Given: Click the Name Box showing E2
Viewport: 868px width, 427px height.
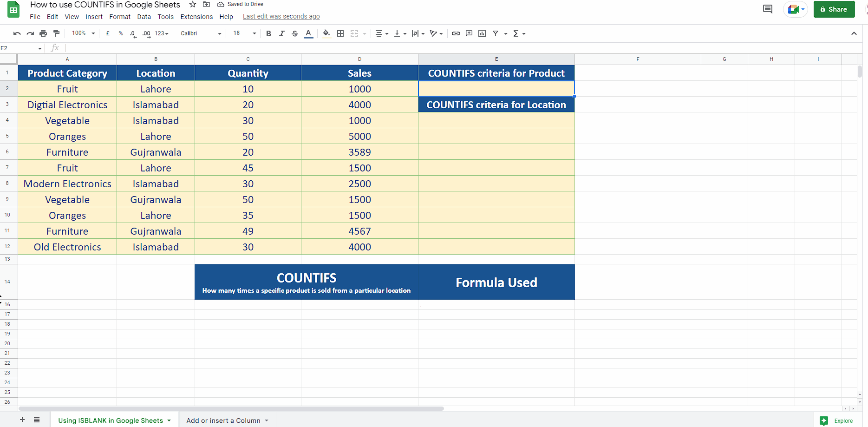Looking at the screenshot, I should (19, 48).
